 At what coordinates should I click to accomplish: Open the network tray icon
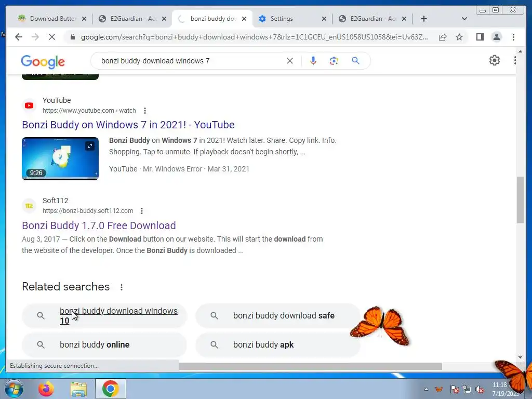click(x=467, y=389)
